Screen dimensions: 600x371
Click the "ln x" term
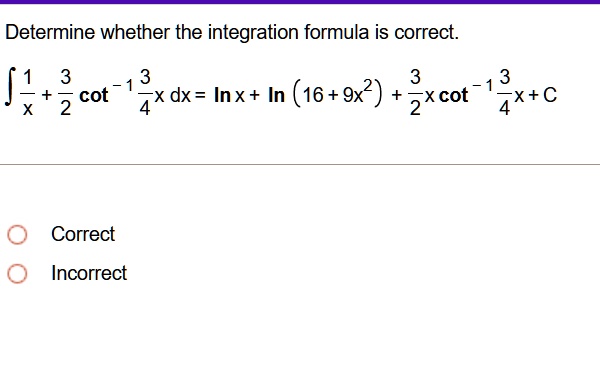pos(229,95)
